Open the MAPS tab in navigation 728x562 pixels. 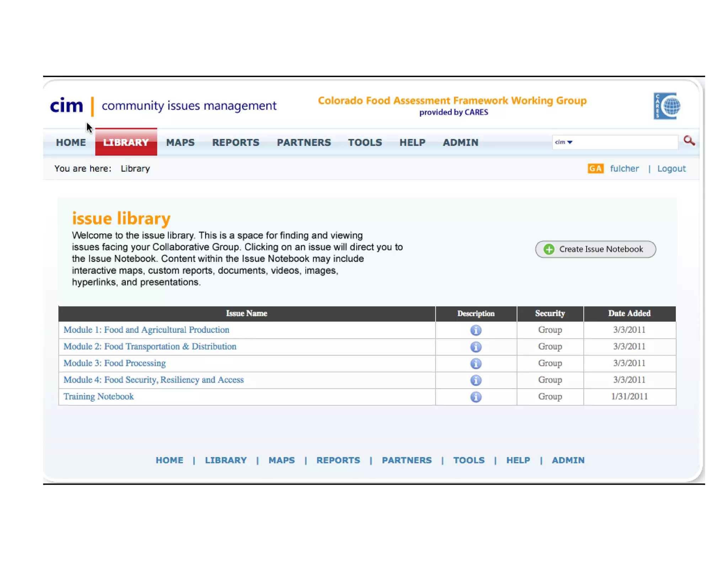(180, 142)
